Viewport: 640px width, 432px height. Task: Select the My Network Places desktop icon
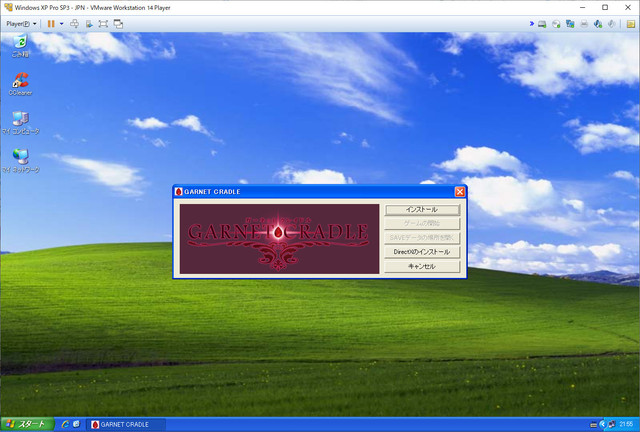[x=20, y=161]
